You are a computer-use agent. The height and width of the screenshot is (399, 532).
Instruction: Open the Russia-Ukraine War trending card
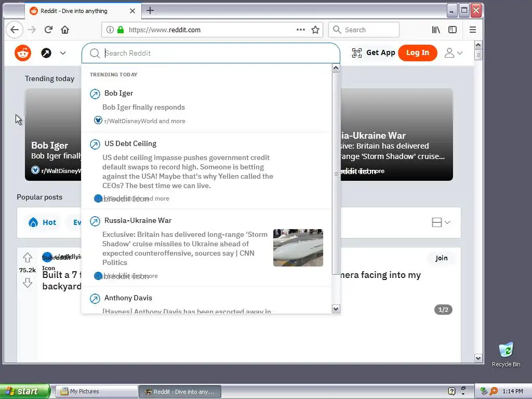tap(396, 135)
